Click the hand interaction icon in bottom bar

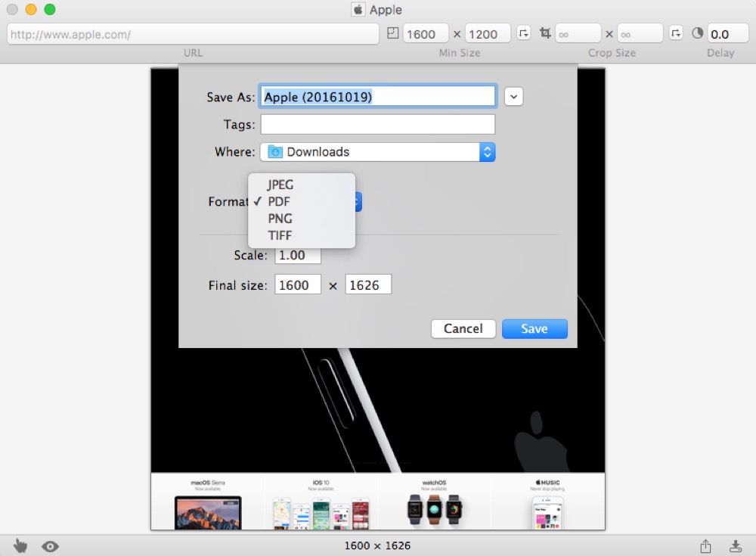tap(20, 545)
